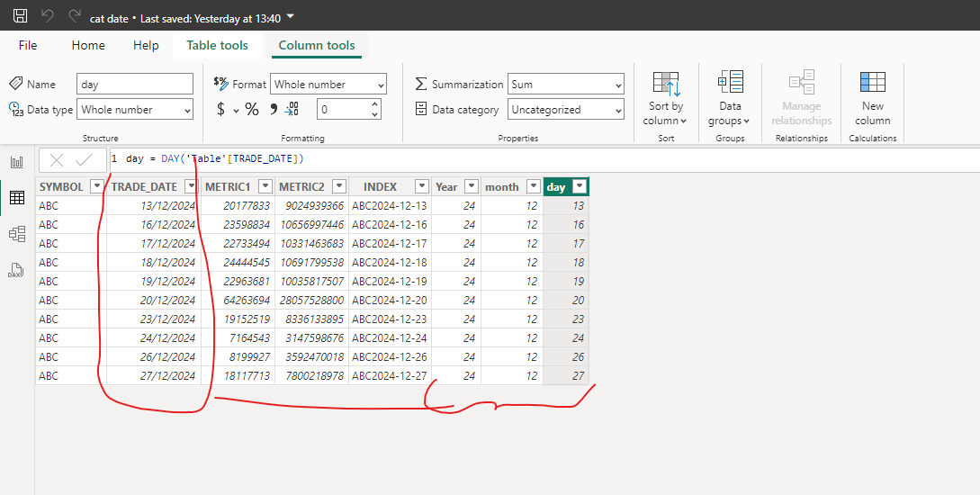Select the METRIC1 column header
The height and width of the screenshot is (495, 980).
click(228, 187)
